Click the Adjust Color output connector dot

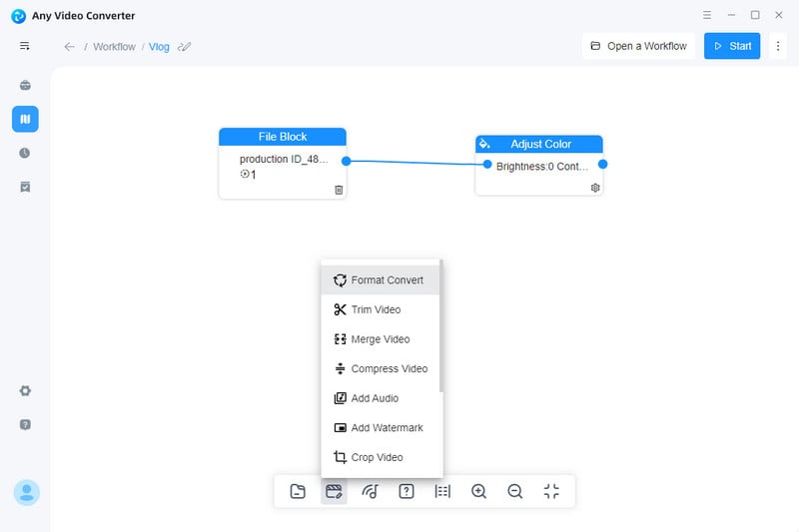(x=603, y=164)
